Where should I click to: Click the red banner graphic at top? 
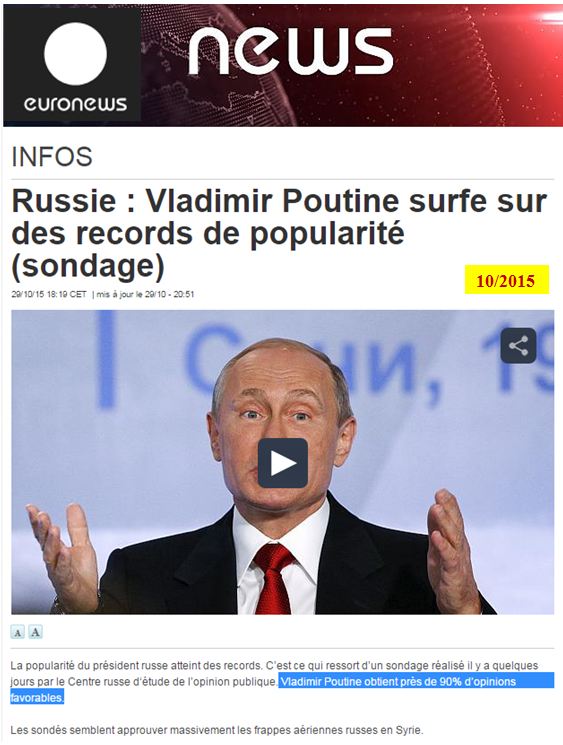352,66
